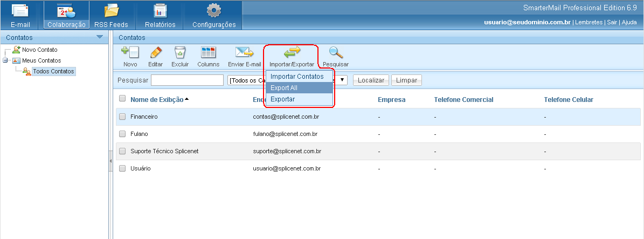This screenshot has height=239, width=644.
Task: Collapse the Meus Contatos tree node
Action: click(x=5, y=60)
